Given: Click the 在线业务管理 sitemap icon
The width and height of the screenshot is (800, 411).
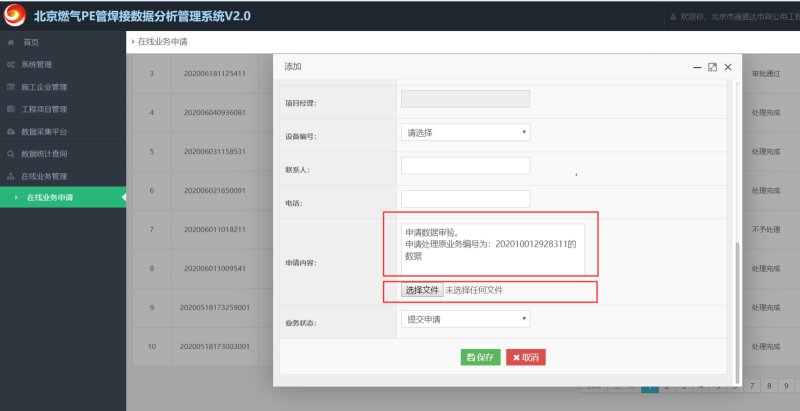Looking at the screenshot, I should [10, 176].
